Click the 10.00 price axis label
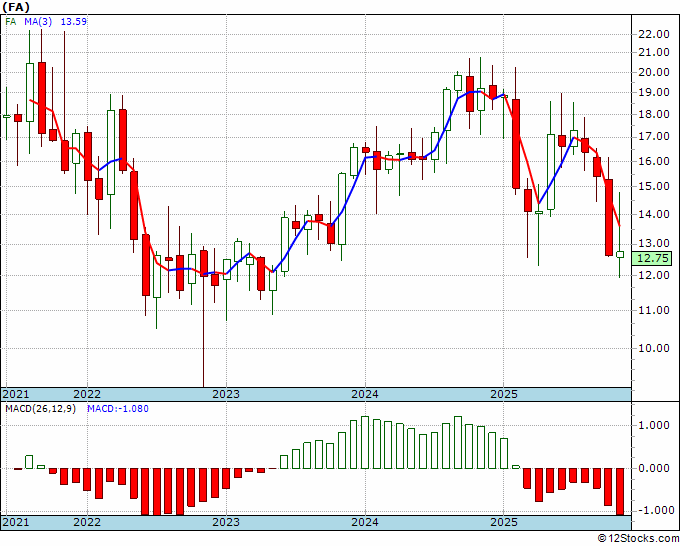Viewport: 680px width, 546px height. click(653, 348)
